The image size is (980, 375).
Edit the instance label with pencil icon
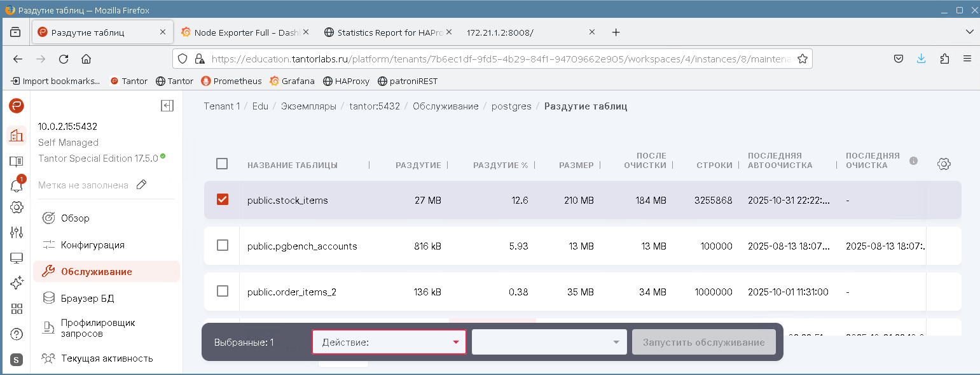pyautogui.click(x=142, y=185)
